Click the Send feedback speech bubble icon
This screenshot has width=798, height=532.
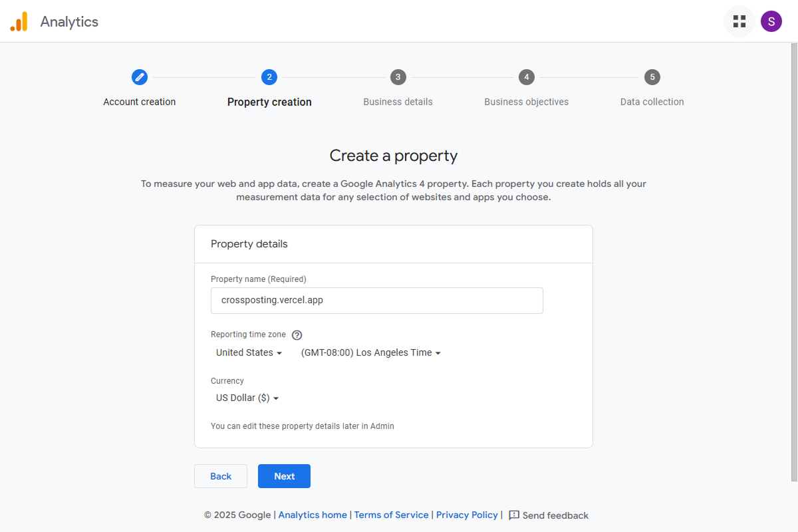pos(513,515)
